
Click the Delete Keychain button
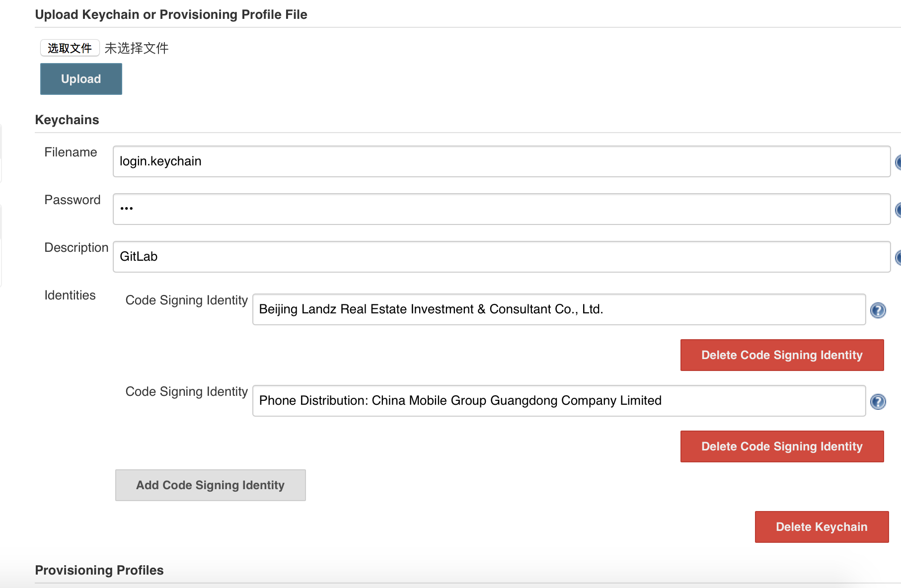click(x=822, y=527)
